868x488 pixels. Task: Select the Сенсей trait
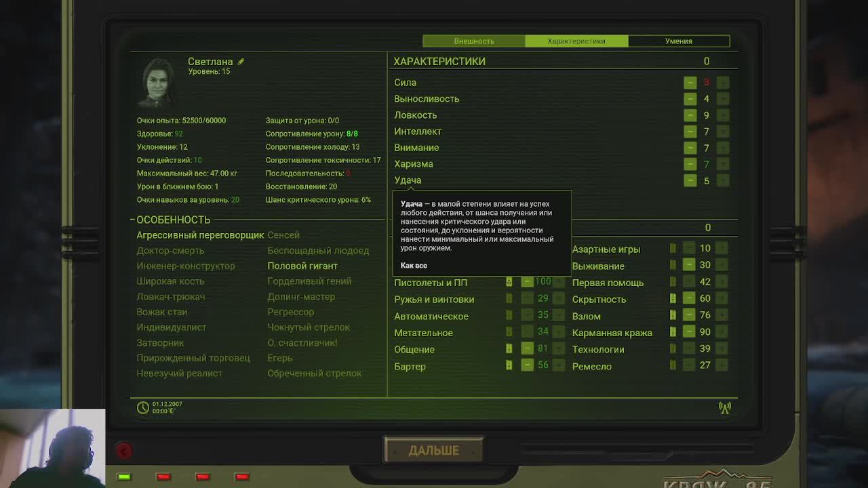click(x=283, y=235)
